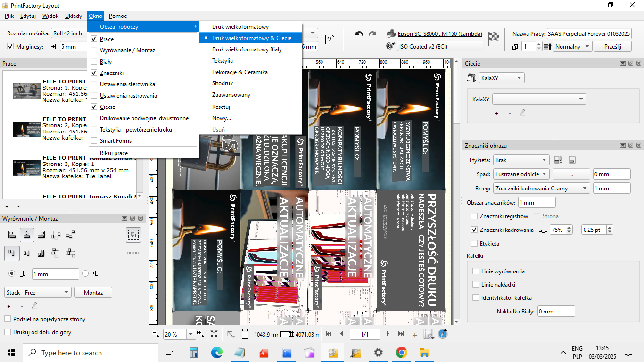Image resolution: width=644 pixels, height=362 pixels.
Task: Click the fit-to-view icon beside zoom
Action: pos(214,334)
